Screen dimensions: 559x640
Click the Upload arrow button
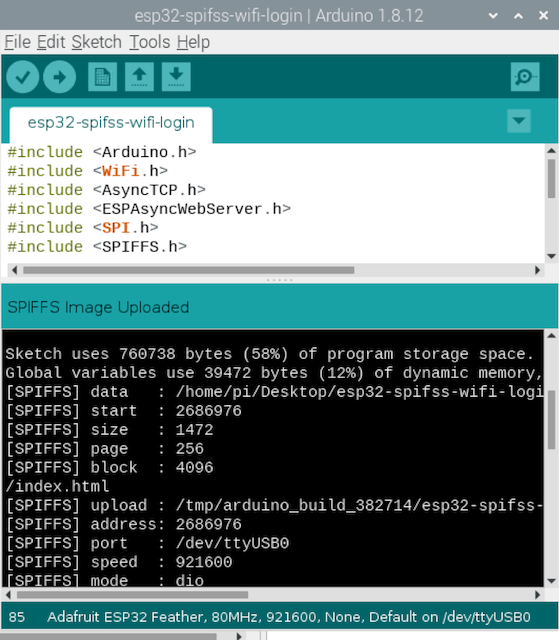(x=60, y=77)
